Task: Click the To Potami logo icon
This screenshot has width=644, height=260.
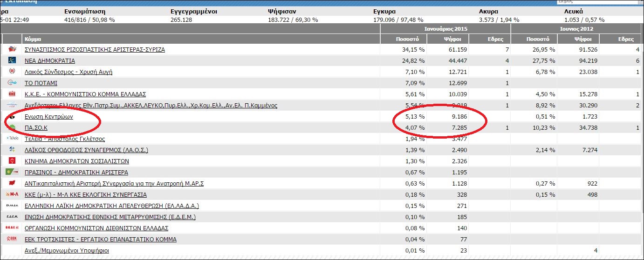Action: 12,83
